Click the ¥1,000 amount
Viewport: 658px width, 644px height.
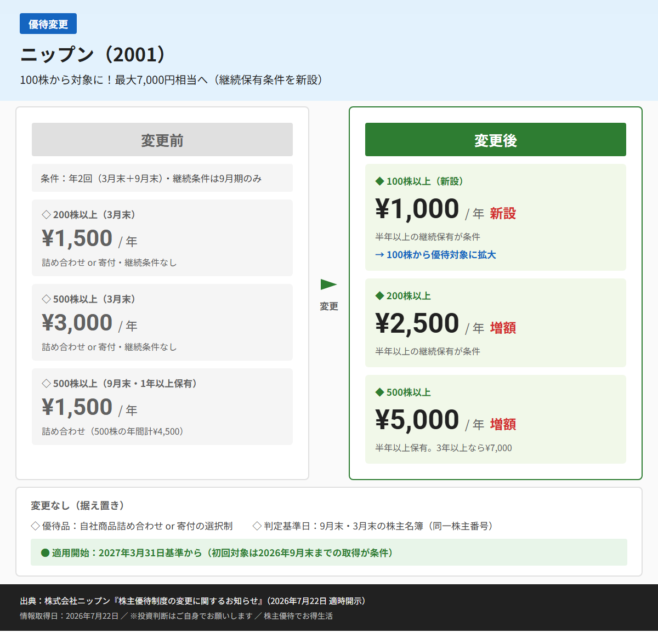(417, 209)
